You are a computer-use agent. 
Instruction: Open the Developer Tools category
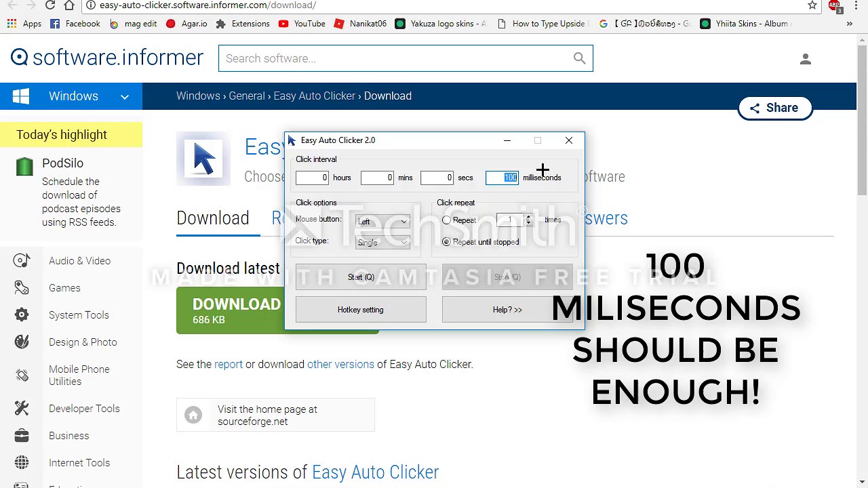point(84,409)
